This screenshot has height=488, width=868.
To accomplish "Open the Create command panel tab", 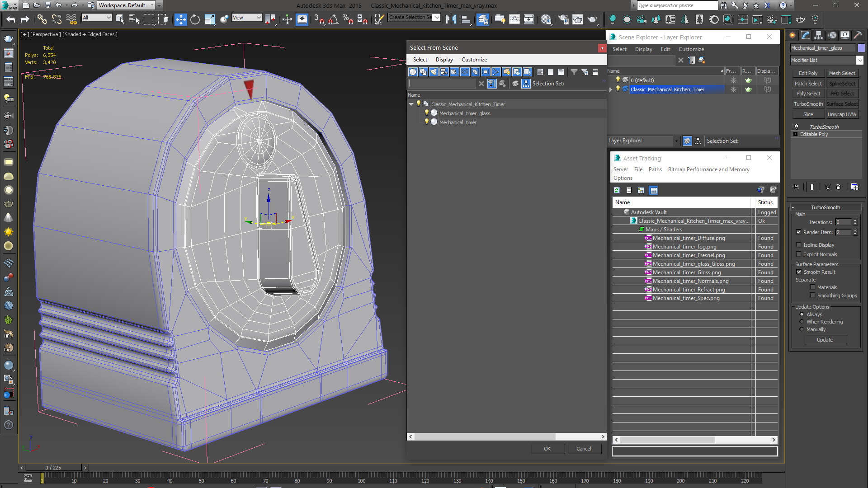I will [x=793, y=35].
